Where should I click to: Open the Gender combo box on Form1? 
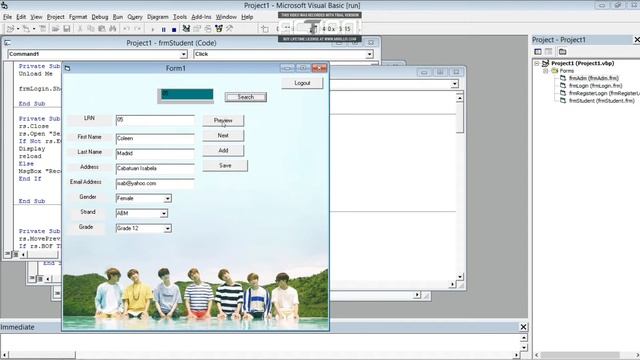167,199
